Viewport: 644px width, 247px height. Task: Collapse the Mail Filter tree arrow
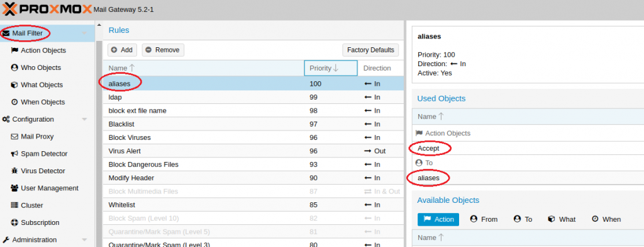(x=84, y=33)
